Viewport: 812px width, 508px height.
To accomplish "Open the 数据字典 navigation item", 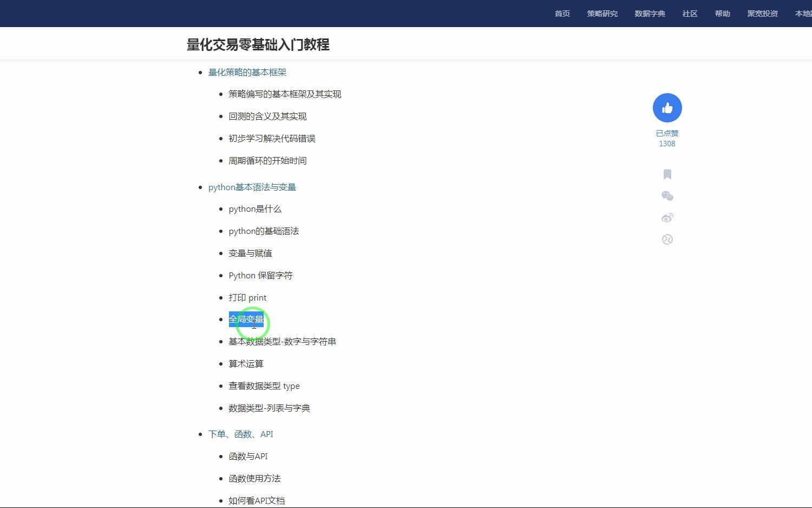I will (650, 14).
